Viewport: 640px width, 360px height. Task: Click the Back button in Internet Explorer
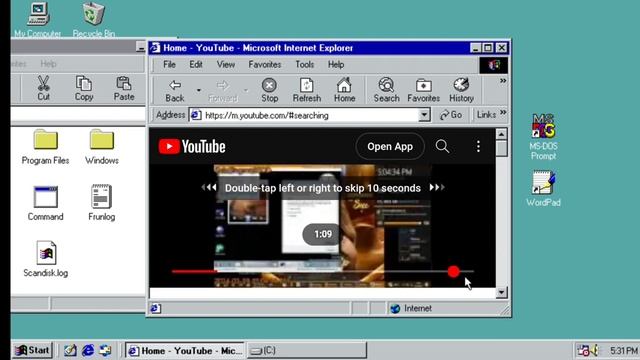coord(175,90)
